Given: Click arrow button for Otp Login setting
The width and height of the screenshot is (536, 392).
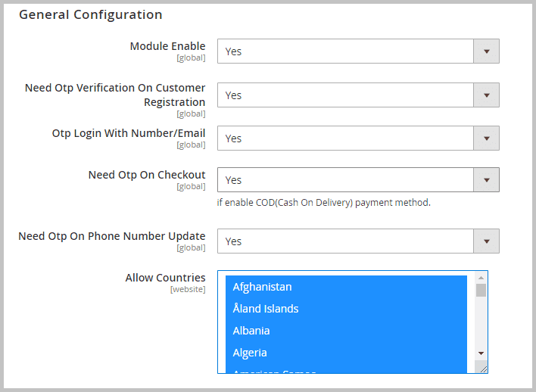Looking at the screenshot, I should tap(486, 138).
